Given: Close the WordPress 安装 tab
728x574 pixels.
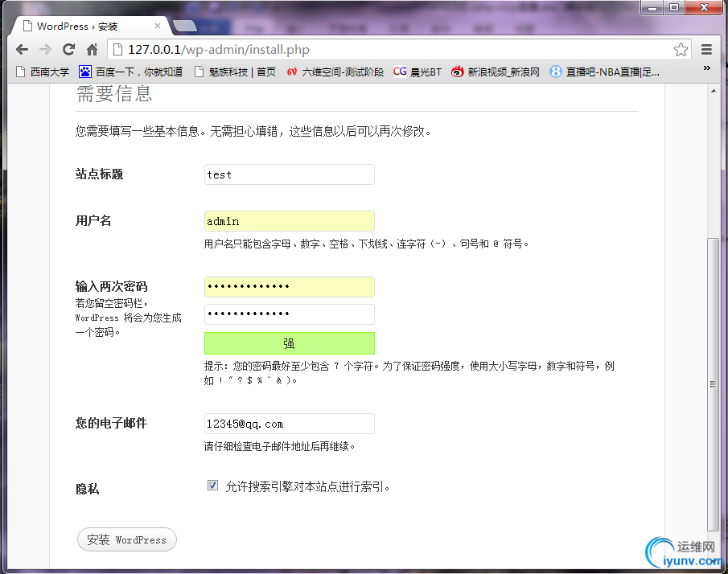Looking at the screenshot, I should click(158, 26).
